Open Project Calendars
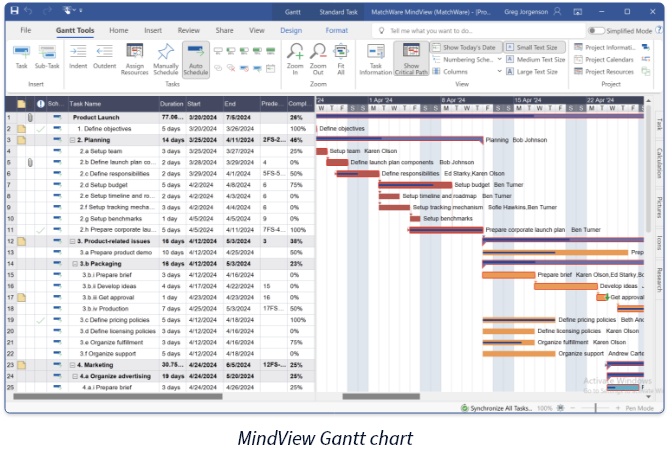The width and height of the screenshot is (669, 453). (x=604, y=60)
